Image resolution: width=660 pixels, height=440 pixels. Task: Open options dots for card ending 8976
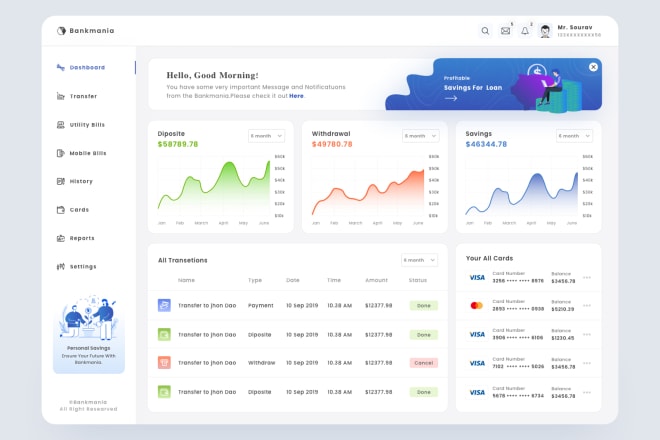[x=587, y=277]
